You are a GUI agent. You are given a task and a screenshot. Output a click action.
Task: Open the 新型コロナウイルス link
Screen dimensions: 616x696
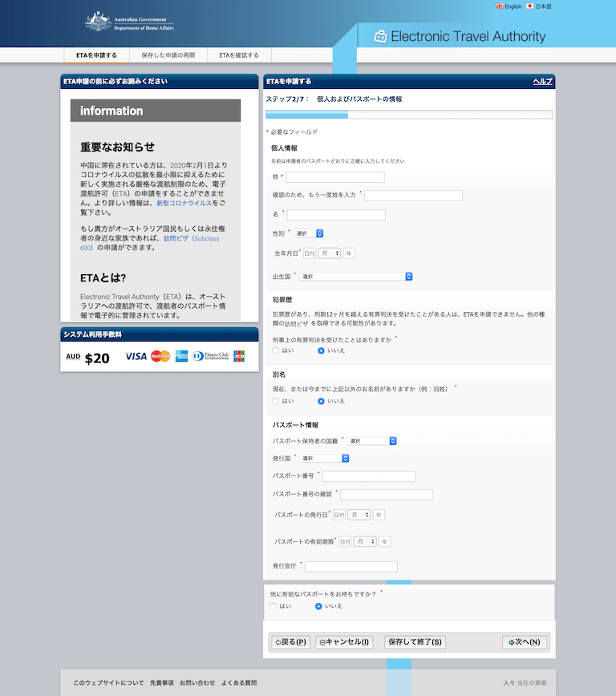click(x=184, y=203)
